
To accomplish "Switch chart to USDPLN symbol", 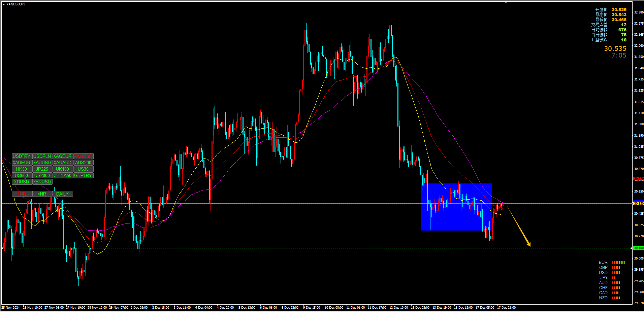I will click(42, 156).
